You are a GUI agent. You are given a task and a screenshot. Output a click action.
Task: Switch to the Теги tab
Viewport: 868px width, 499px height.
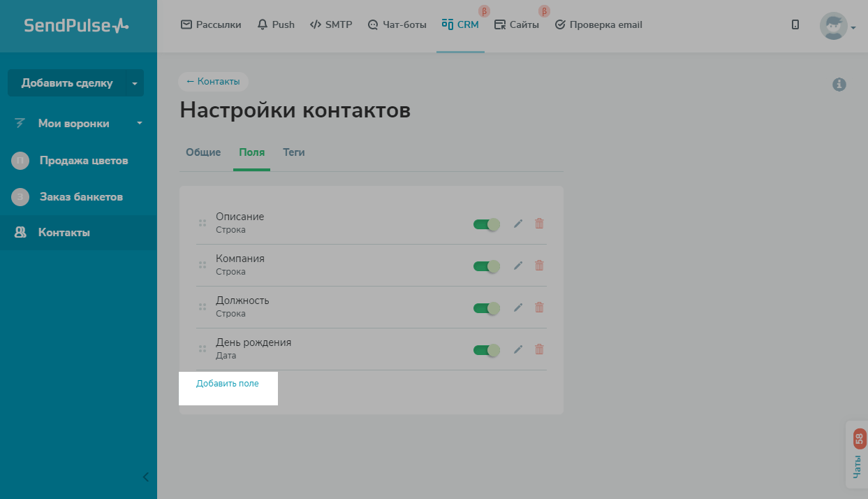tap(293, 152)
